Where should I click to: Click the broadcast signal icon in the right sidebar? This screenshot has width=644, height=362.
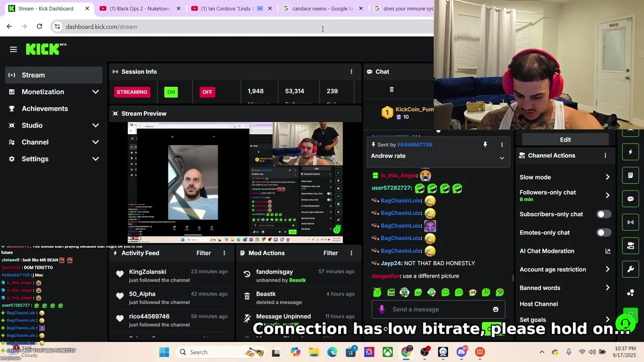pyautogui.click(x=630, y=222)
